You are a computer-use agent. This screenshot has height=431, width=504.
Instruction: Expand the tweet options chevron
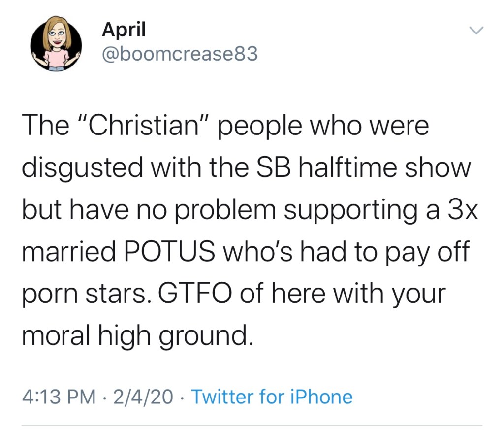[476, 31]
